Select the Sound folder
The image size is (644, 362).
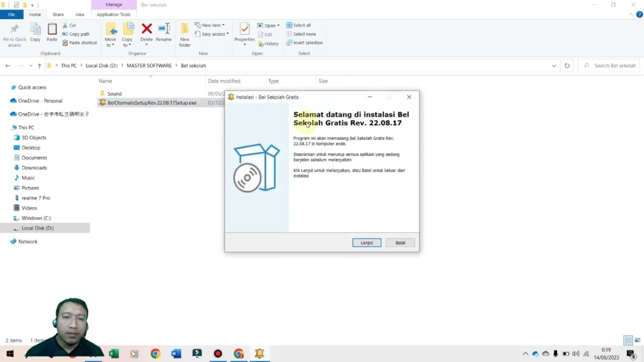114,94
